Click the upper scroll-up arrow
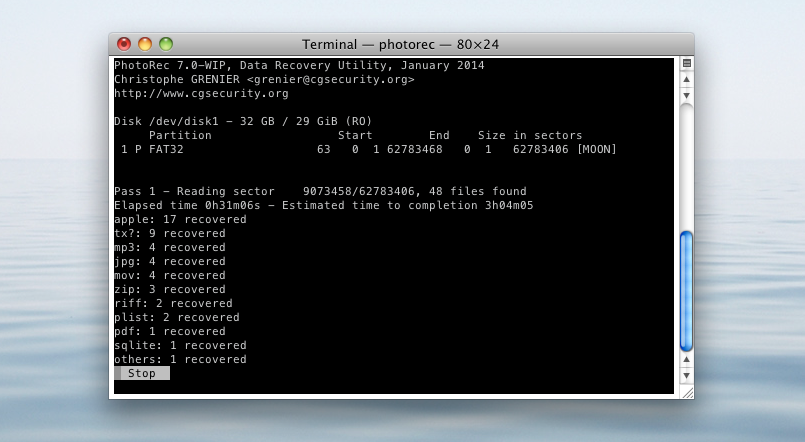The height and width of the screenshot is (442, 805). (x=686, y=80)
